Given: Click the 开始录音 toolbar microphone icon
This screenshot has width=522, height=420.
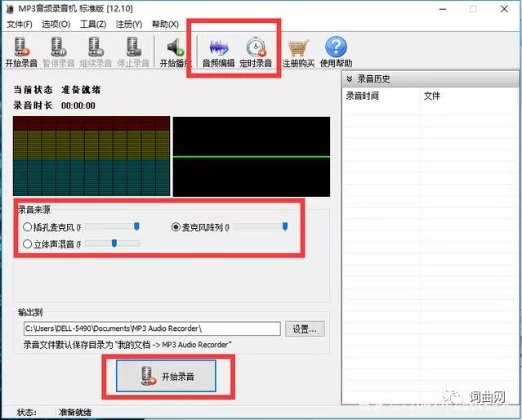Looking at the screenshot, I should pyautogui.click(x=21, y=47).
